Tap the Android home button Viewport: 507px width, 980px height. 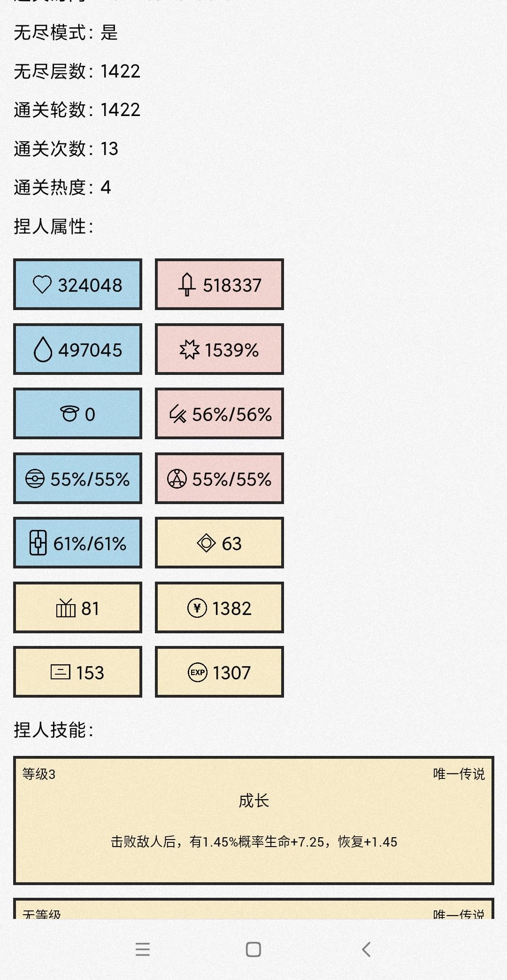253,949
